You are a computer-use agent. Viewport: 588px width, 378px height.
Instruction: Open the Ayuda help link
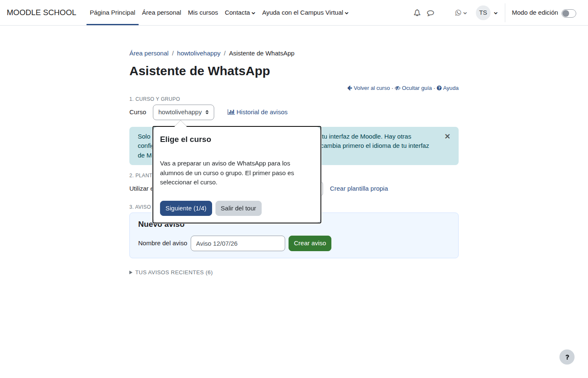tap(448, 88)
